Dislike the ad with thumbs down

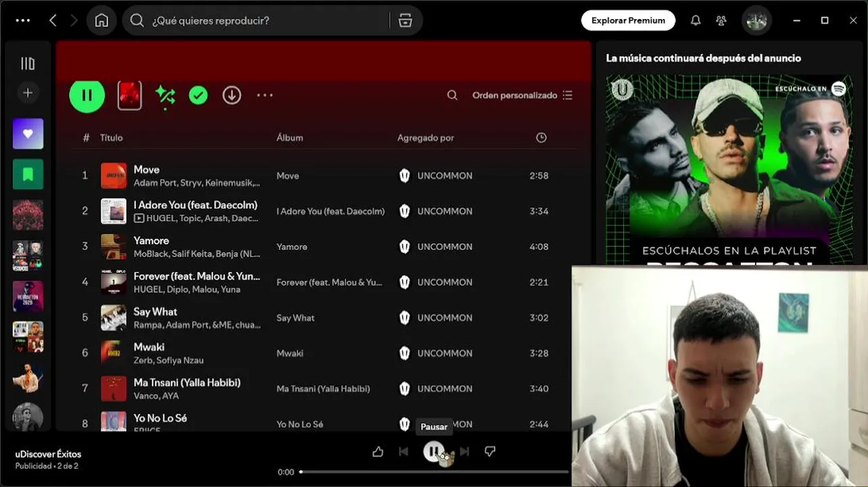[490, 451]
